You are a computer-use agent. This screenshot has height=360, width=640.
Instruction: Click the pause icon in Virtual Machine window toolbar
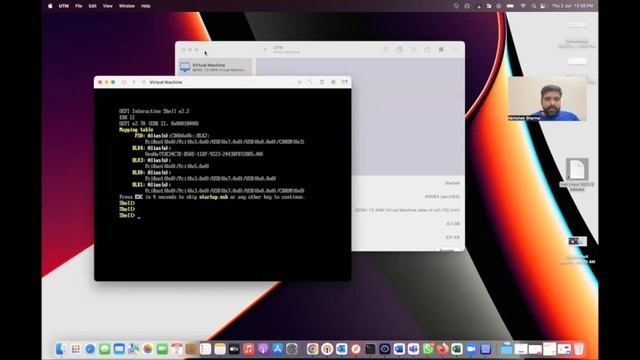(134, 82)
